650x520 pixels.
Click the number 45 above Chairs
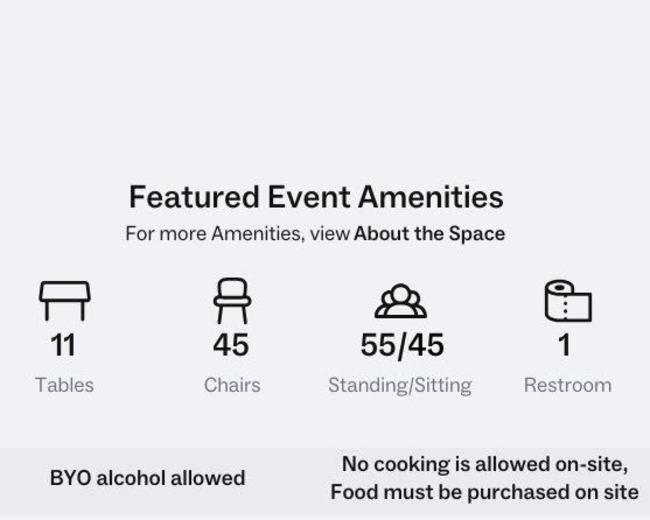click(231, 345)
